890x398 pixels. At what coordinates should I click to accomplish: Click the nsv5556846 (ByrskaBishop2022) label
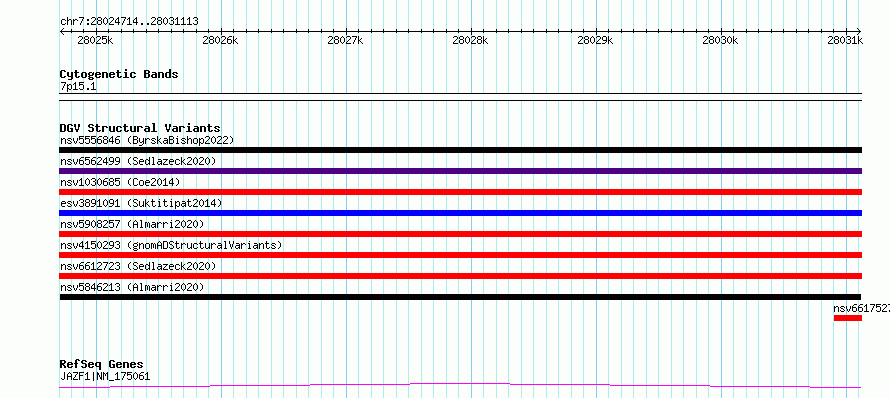(x=147, y=140)
